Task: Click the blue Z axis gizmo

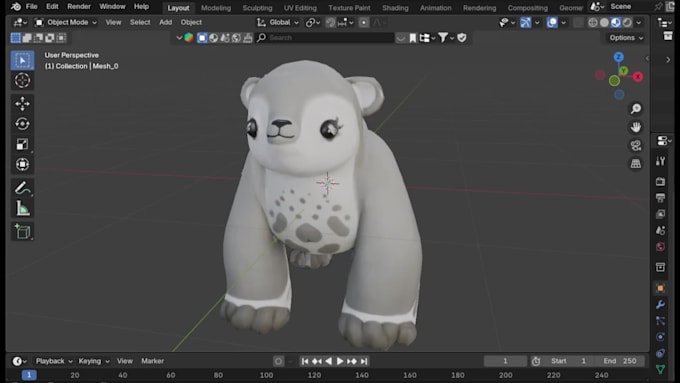Action: coord(618,57)
